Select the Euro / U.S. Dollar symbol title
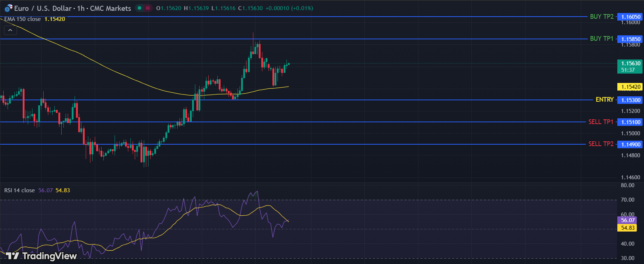 tap(43, 8)
